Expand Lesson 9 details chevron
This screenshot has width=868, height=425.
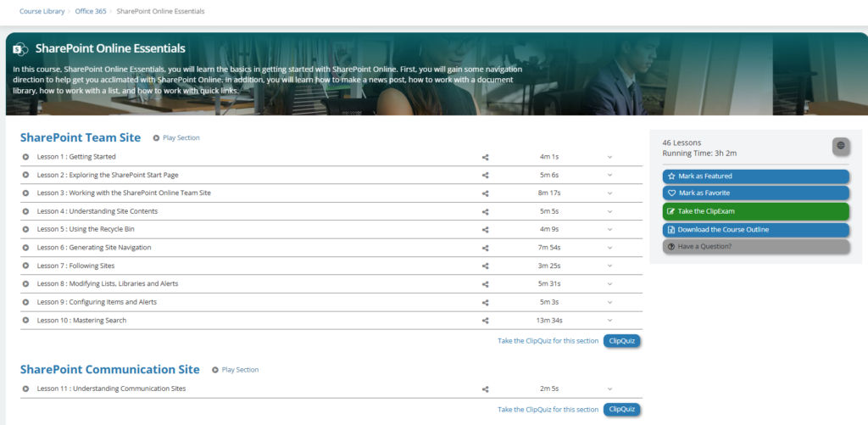coord(610,302)
